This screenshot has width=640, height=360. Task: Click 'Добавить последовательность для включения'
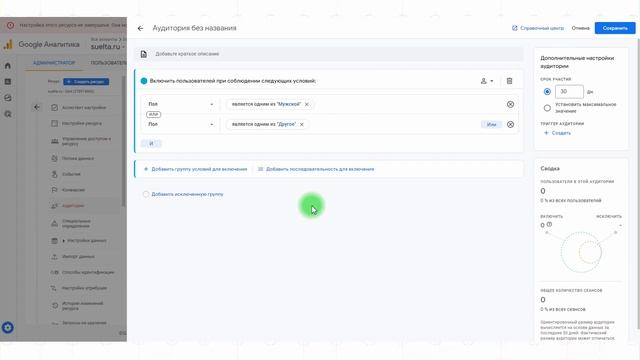click(316, 169)
